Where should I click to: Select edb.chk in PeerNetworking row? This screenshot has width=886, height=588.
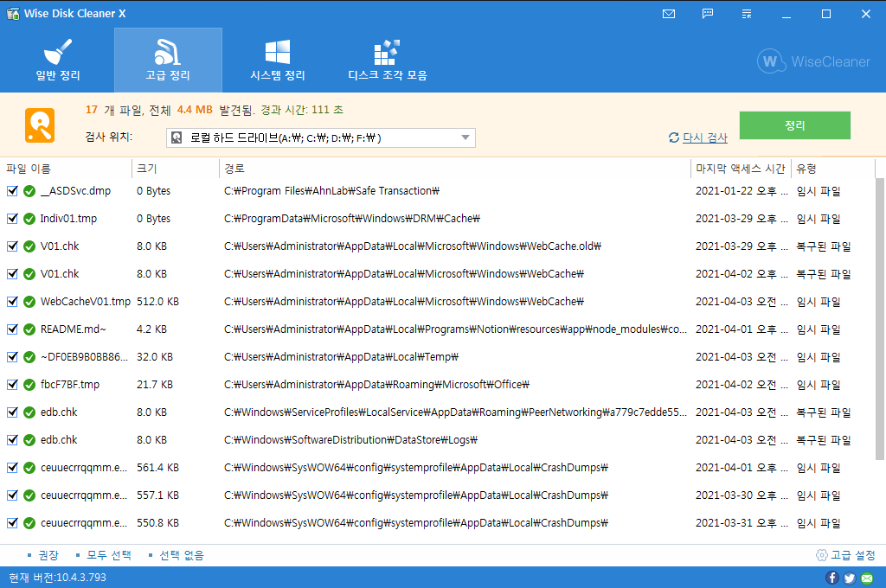[x=59, y=412]
